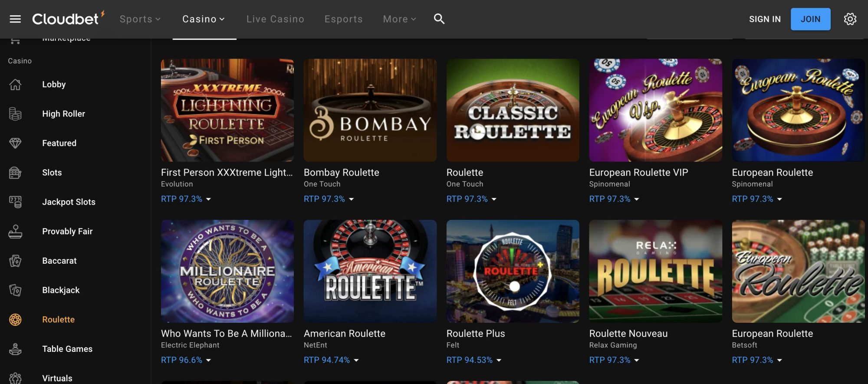
Task: Select the High Roller coins icon
Action: coord(15,114)
